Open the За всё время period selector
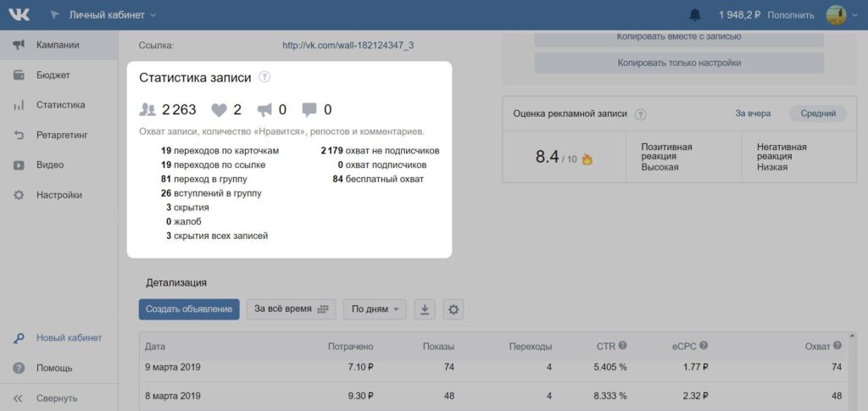The height and width of the screenshot is (411, 868). tap(291, 309)
